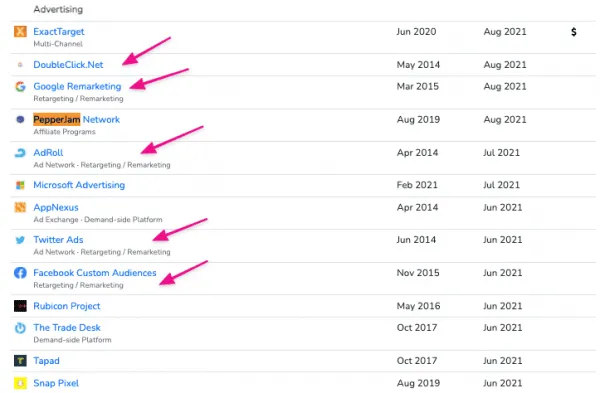The height and width of the screenshot is (393, 600).
Task: Click the Microsoft Advertising four-color logo
Action: coord(20,185)
